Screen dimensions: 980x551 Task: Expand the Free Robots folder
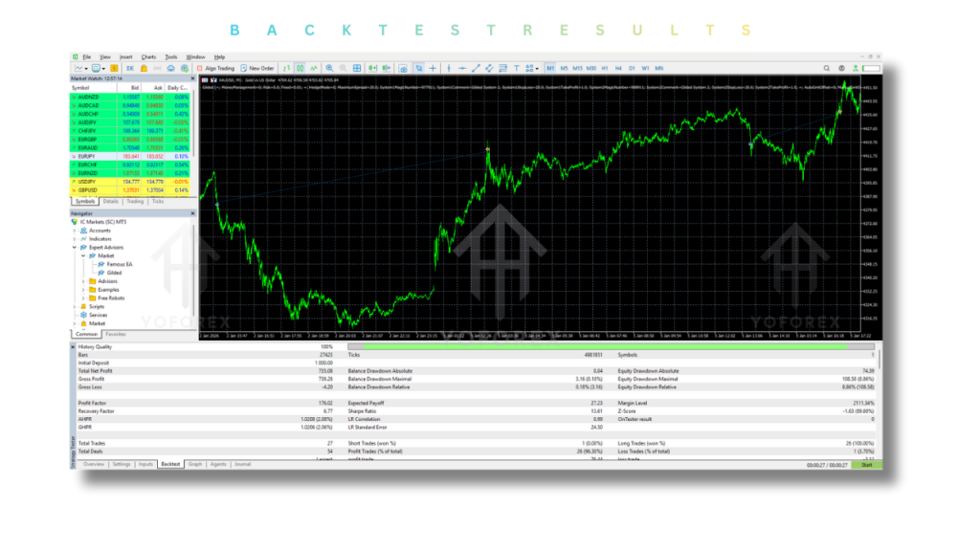click(x=83, y=298)
